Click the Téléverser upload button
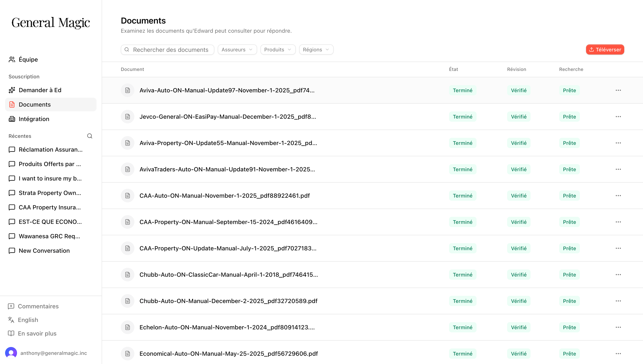This screenshot has height=364, width=643. (x=605, y=50)
